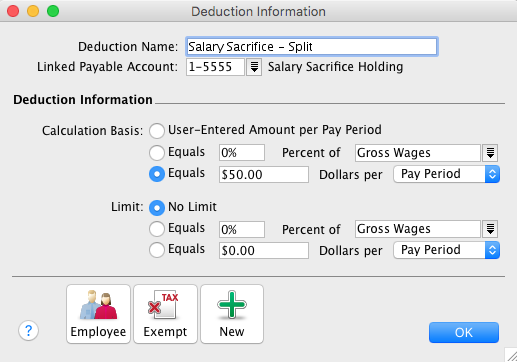Viewport: 517px width, 362px height.
Task: Minimize the window with the yellow button
Action: click(33, 11)
